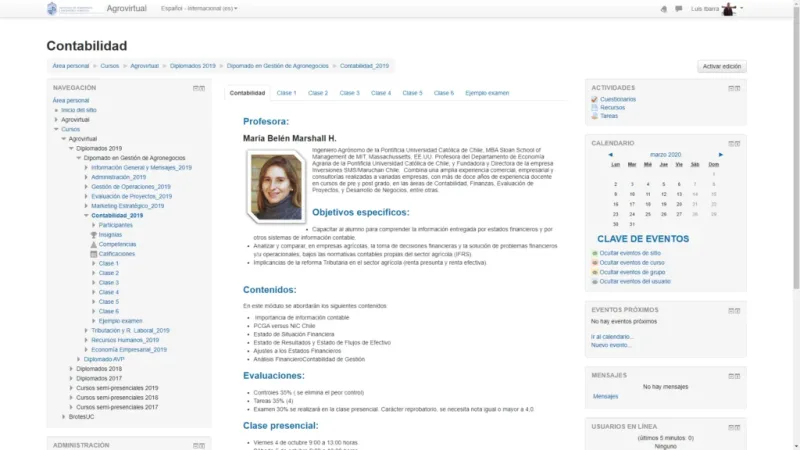Image resolution: width=800 pixels, height=450 pixels.
Task: Click the Activar edición button
Action: click(721, 66)
